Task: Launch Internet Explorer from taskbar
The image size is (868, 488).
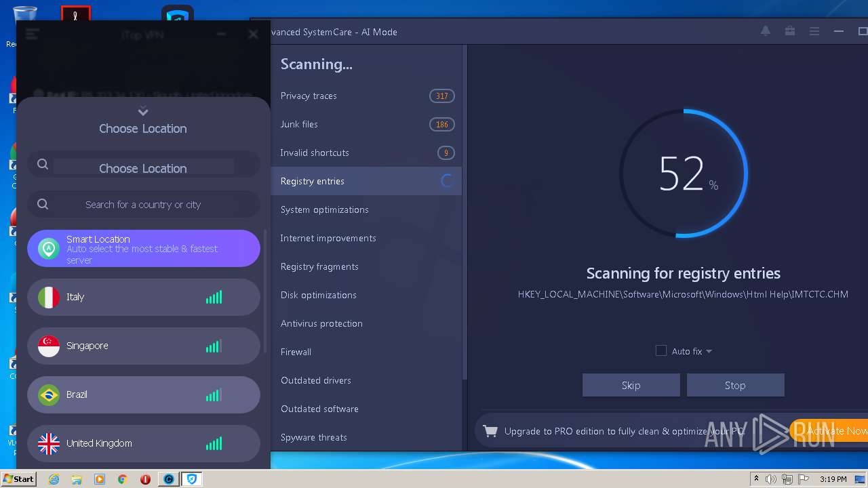Action: click(54, 479)
